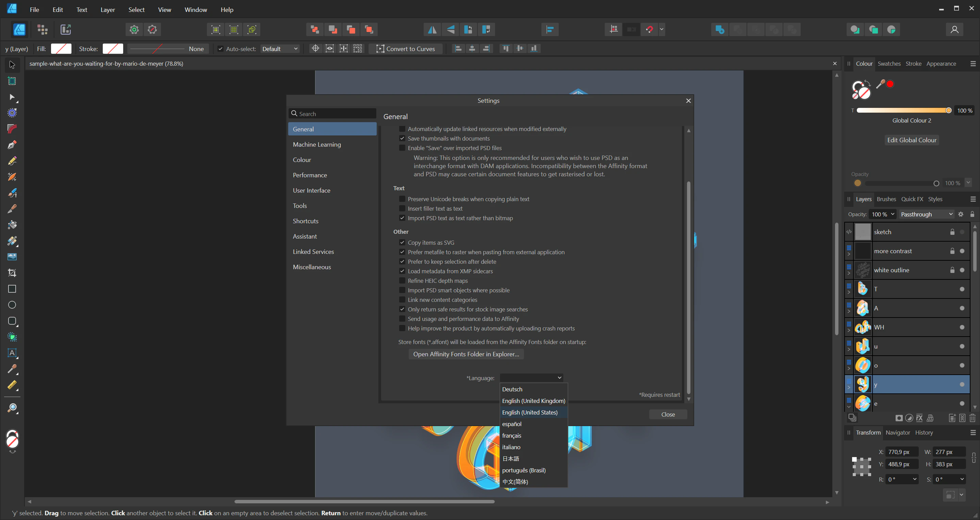Enable Refine HEIC depth maps checkbox
Image resolution: width=980 pixels, height=520 pixels.
coord(402,281)
